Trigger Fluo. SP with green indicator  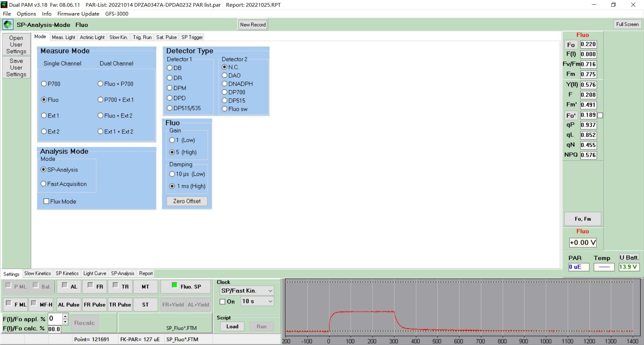pyautogui.click(x=186, y=286)
